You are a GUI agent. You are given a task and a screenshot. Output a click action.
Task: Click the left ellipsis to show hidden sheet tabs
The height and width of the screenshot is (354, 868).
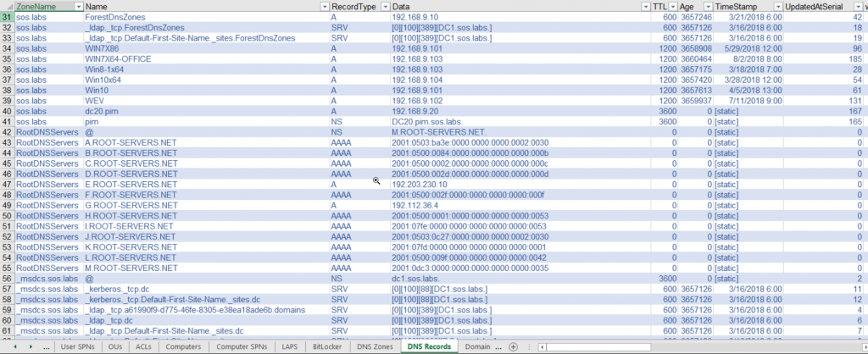tap(47, 347)
